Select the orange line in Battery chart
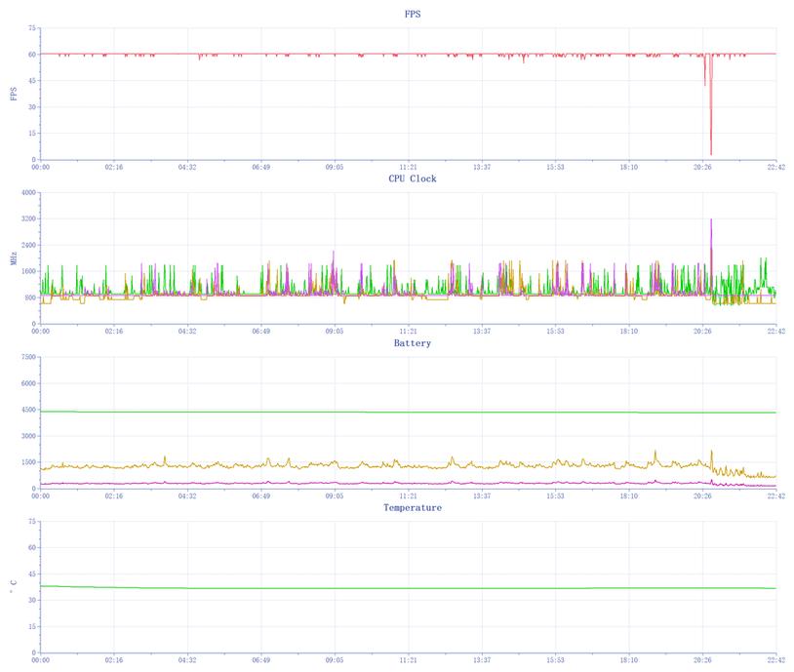This screenshot has height=672, width=794. 390,465
